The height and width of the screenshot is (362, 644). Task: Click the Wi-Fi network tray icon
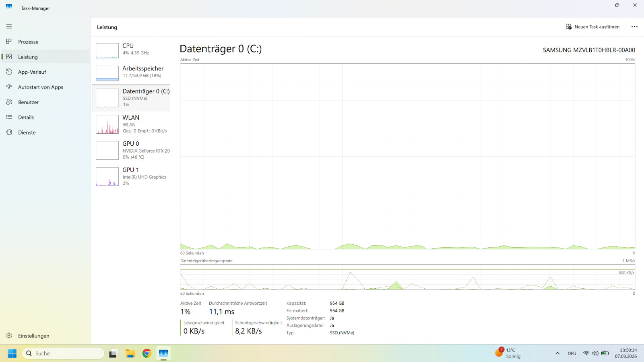pos(586,353)
